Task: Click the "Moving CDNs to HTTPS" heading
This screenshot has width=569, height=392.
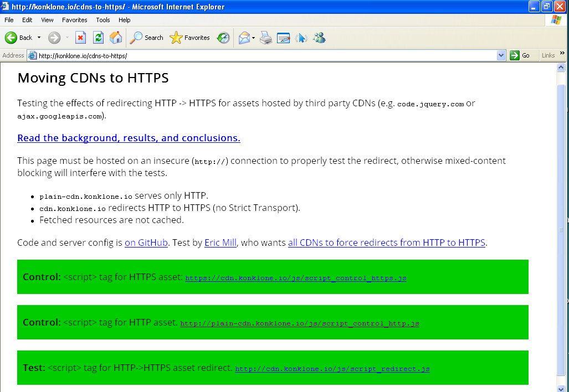Action: click(93, 78)
